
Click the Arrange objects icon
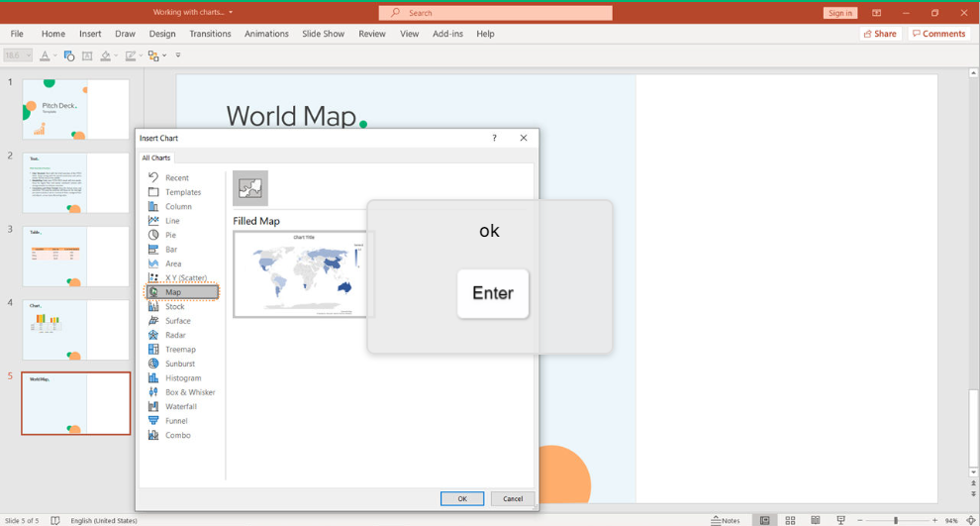[x=153, y=55]
